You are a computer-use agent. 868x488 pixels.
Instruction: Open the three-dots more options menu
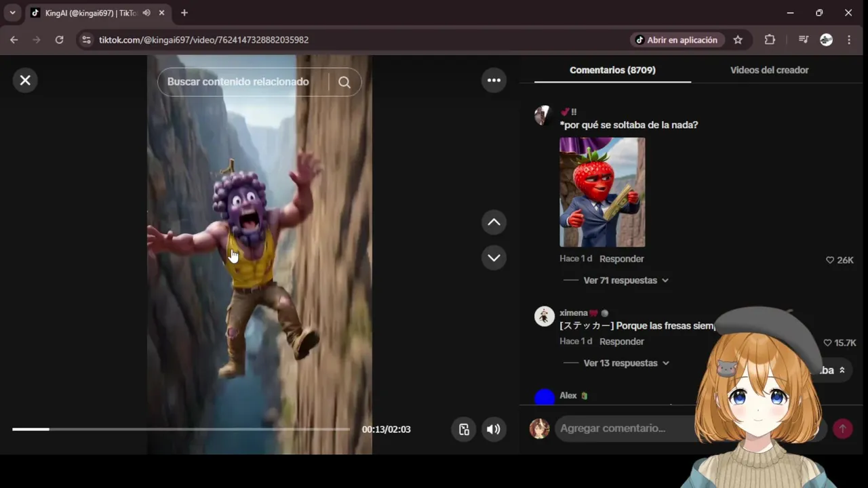[494, 81]
